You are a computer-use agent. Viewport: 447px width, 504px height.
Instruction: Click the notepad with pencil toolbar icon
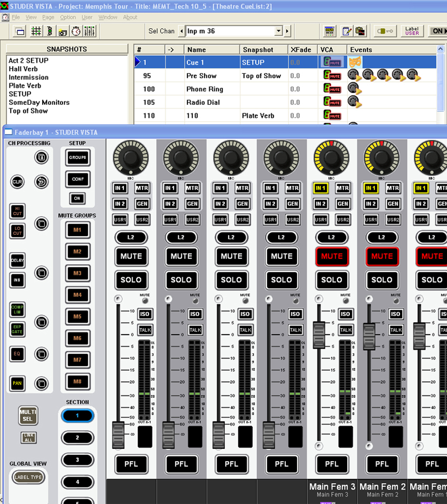(347, 31)
